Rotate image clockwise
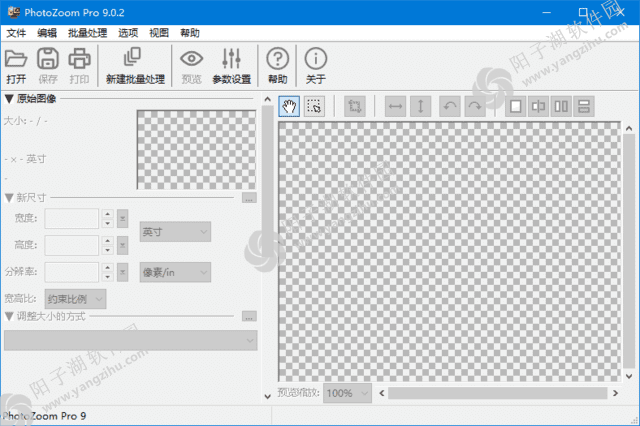Viewport: 640px width, 426px height. 475,106
